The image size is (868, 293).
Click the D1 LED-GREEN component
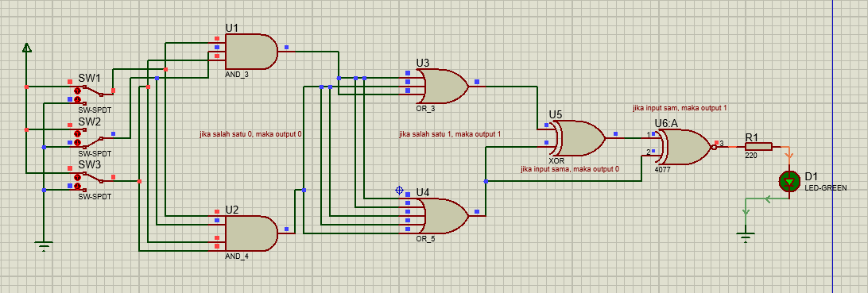click(x=789, y=182)
